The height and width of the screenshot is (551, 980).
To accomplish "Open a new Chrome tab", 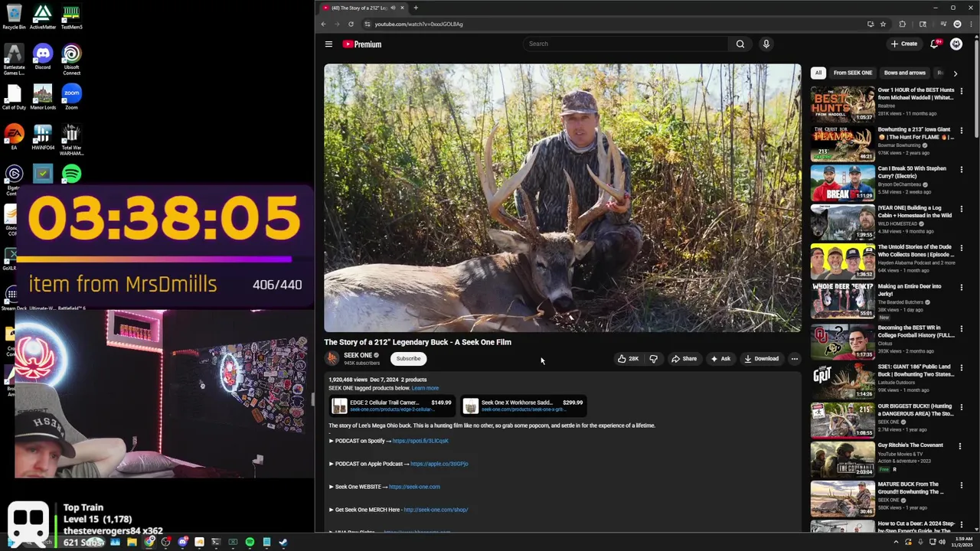I will [x=416, y=8].
